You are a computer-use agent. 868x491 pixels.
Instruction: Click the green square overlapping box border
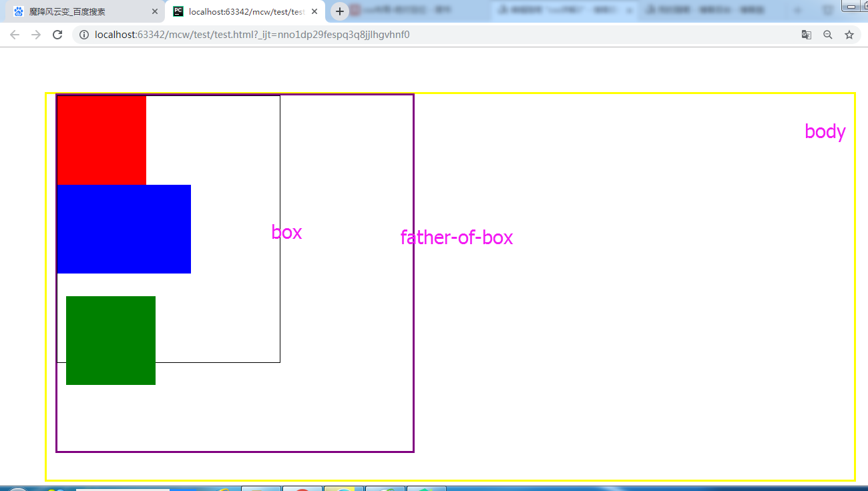pos(111,340)
